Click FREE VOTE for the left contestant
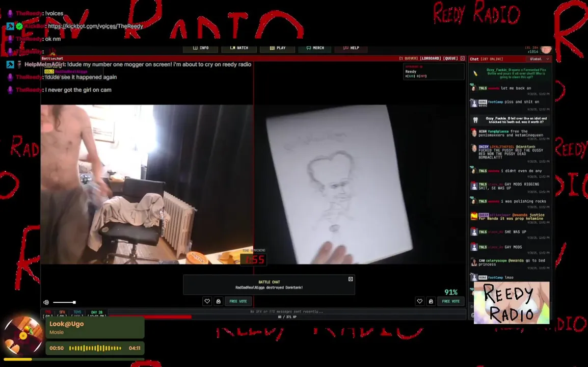Screen dimensions: 588x367 [x=238, y=301]
